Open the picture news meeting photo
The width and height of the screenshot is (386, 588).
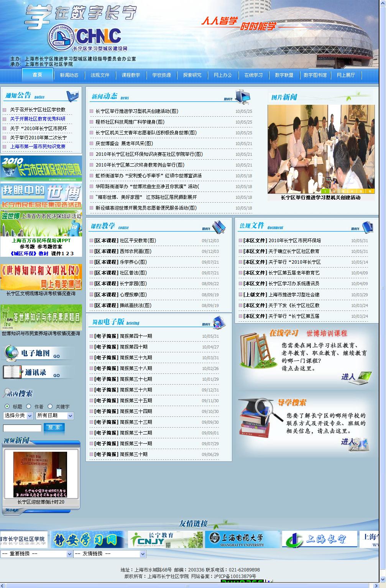click(x=321, y=149)
